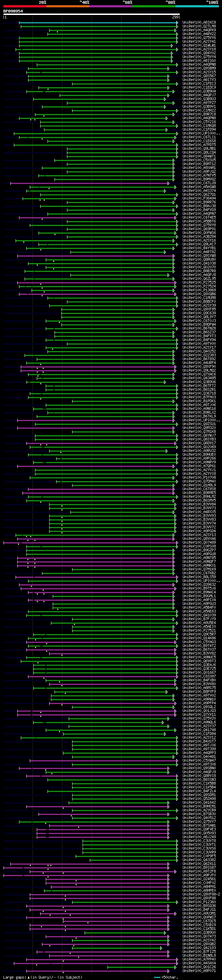
Task: Open hit UniRef100_Q2TLM8
Action: click(199, 26)
